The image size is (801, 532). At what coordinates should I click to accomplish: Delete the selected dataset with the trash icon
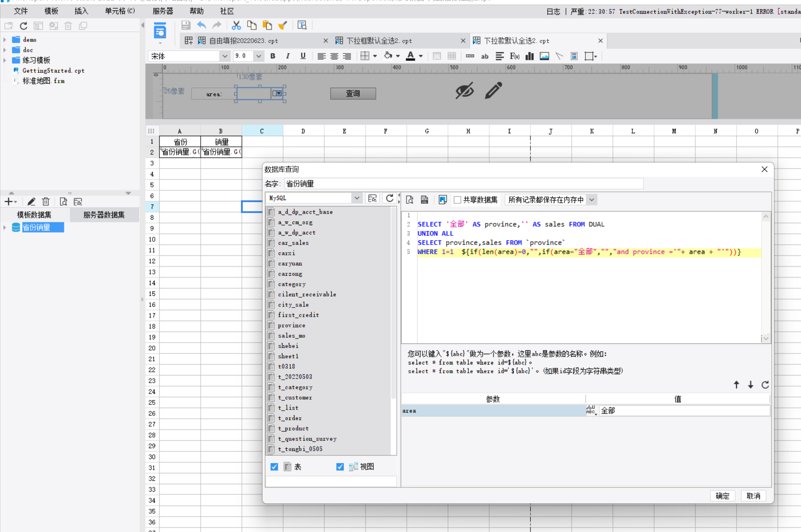click(46, 202)
